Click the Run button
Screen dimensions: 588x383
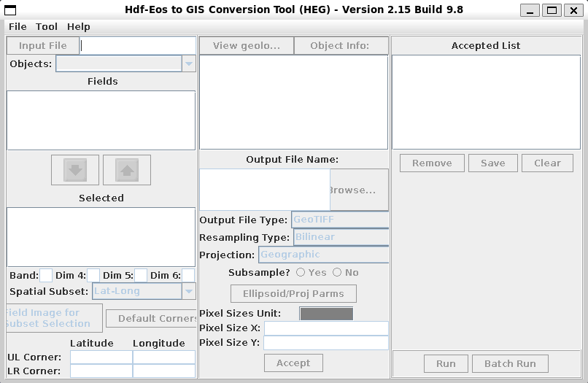click(446, 363)
